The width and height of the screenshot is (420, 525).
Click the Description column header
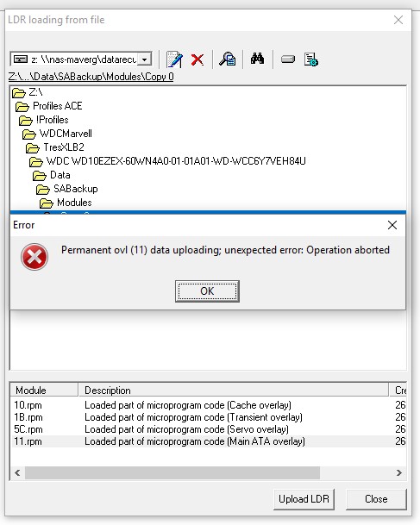coord(234,391)
